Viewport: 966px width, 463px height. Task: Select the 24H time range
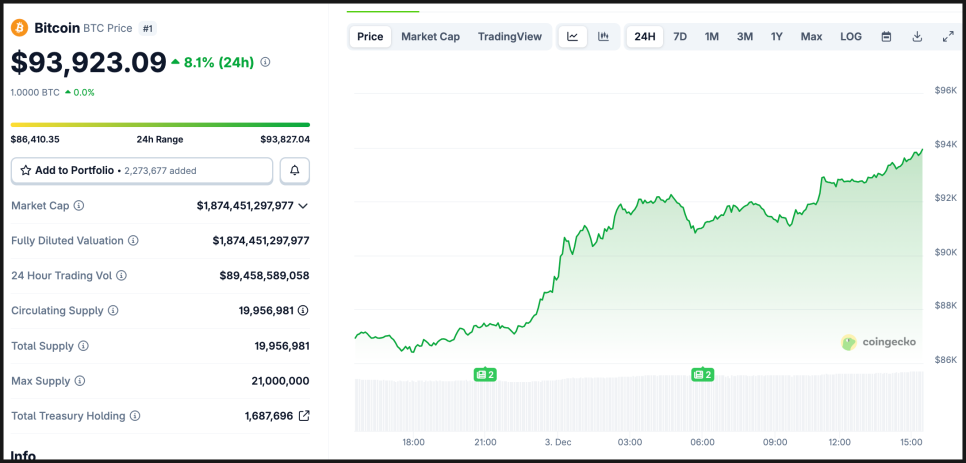coord(645,37)
